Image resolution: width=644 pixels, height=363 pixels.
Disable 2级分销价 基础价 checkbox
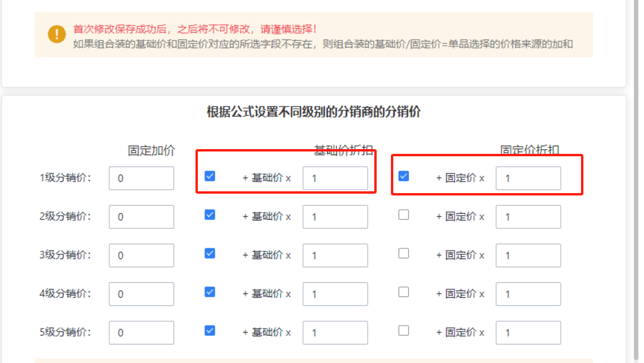pyautogui.click(x=210, y=214)
